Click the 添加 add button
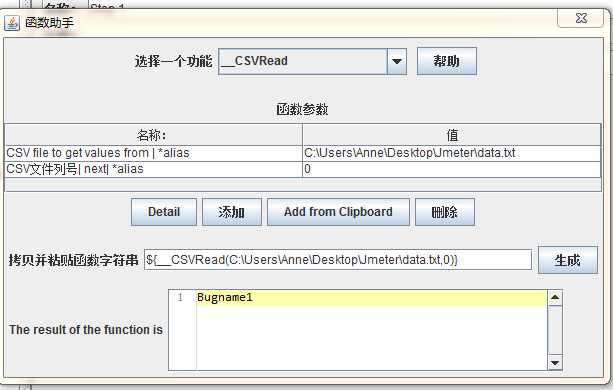This screenshot has width=613, height=390. 232,212
